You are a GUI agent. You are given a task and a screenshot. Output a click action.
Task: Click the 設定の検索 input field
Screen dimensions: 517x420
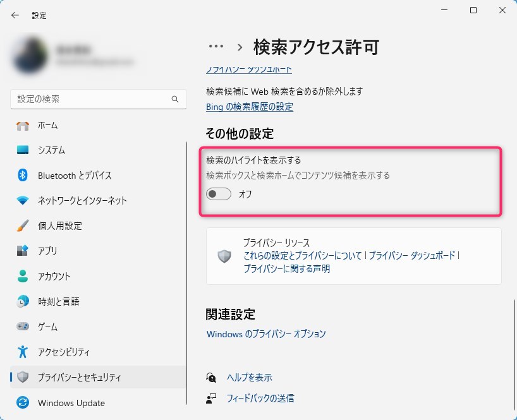tap(92, 99)
